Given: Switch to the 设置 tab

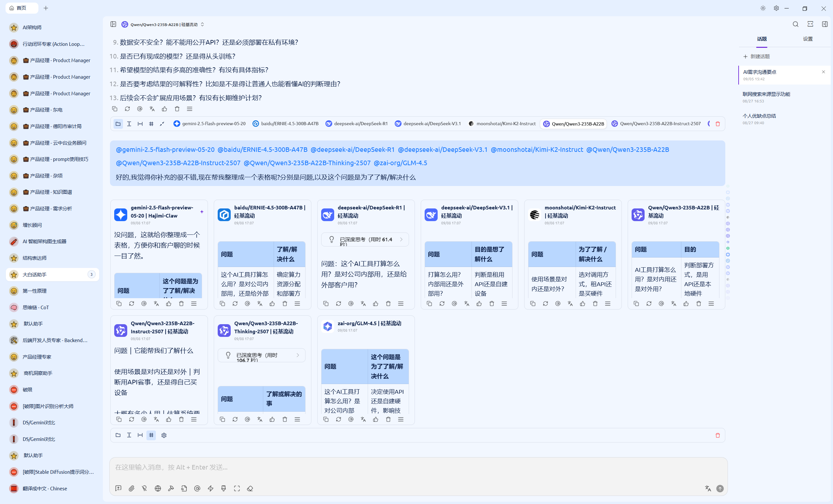Looking at the screenshot, I should click(807, 39).
